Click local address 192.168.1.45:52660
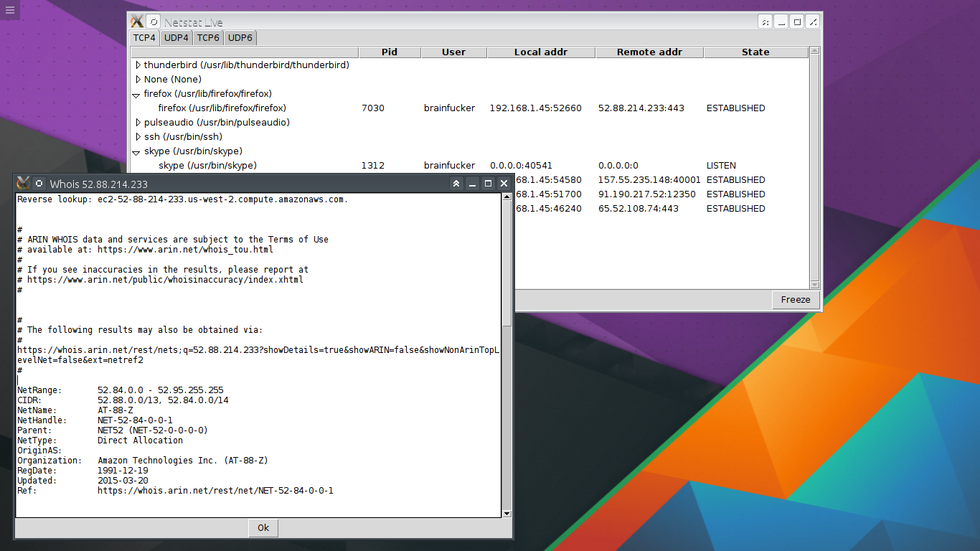 click(535, 108)
